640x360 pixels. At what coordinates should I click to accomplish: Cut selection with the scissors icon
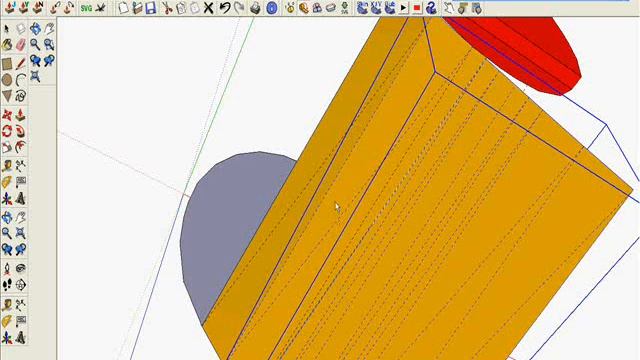pos(167,8)
